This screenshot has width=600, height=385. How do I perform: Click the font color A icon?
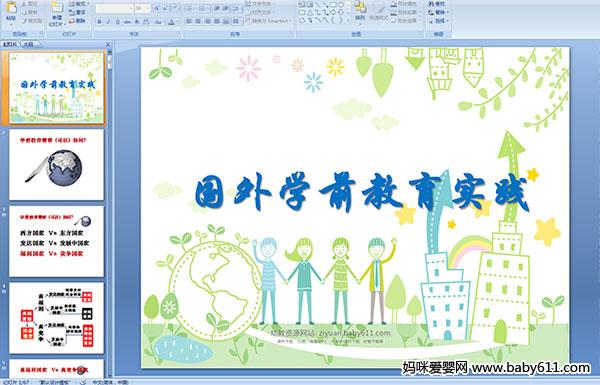click(x=171, y=22)
